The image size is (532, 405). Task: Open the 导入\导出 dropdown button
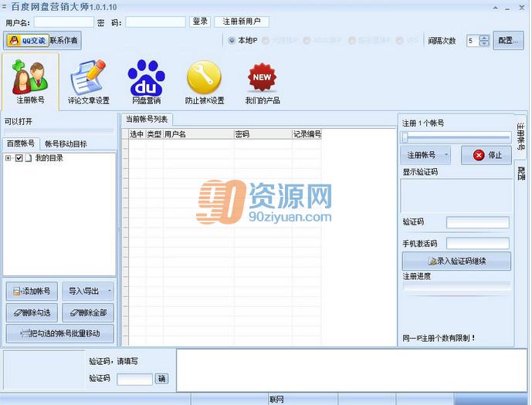[88, 291]
